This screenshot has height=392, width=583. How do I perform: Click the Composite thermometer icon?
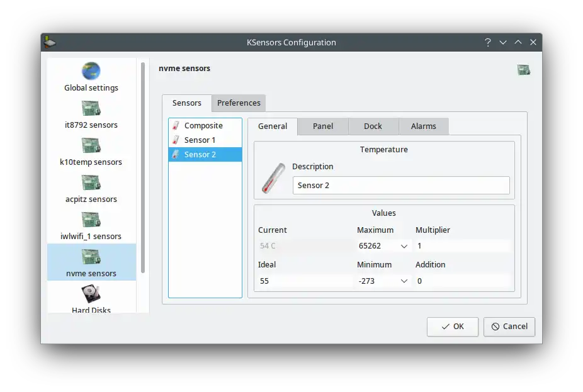pyautogui.click(x=176, y=126)
